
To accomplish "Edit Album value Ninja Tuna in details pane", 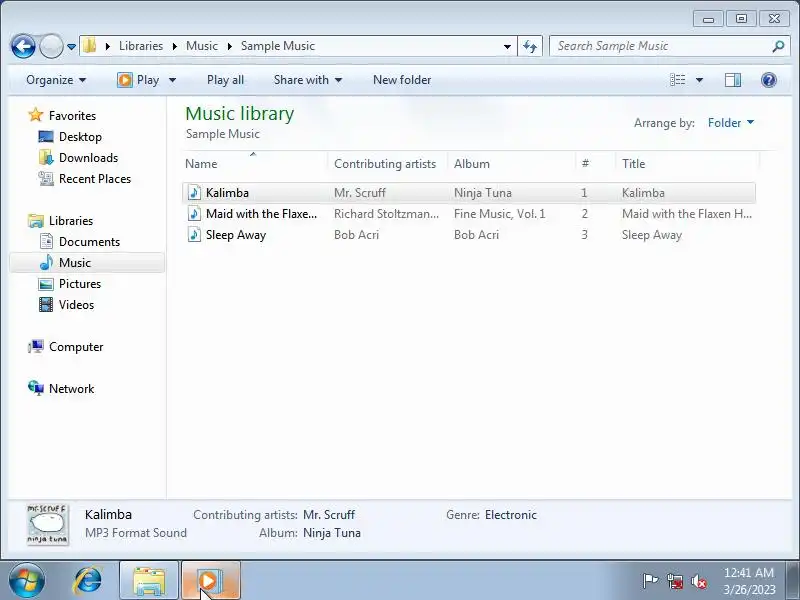I will pos(332,533).
